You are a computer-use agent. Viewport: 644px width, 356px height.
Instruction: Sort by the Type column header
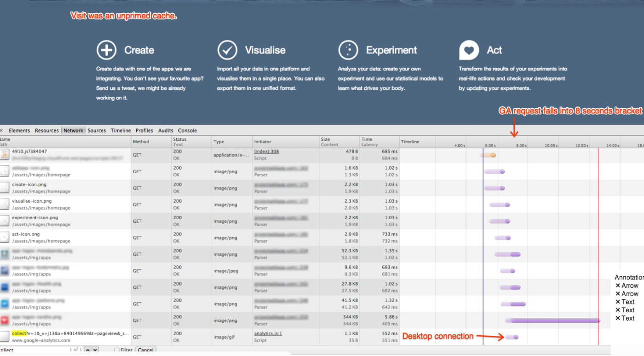(232, 141)
